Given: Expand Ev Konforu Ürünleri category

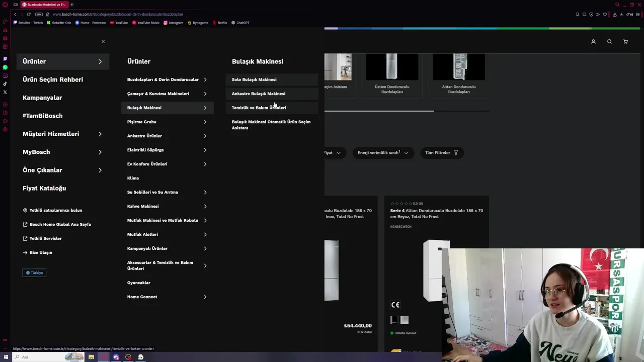Looking at the screenshot, I should point(168,164).
